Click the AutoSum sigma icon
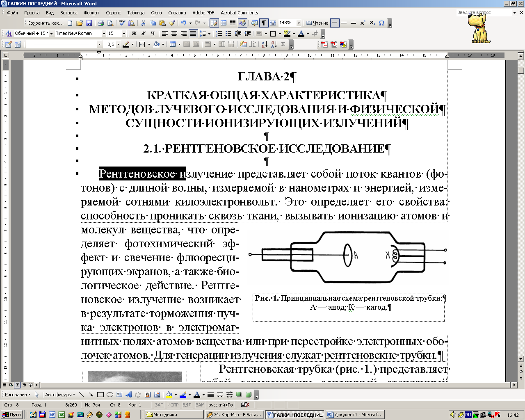 283,44
